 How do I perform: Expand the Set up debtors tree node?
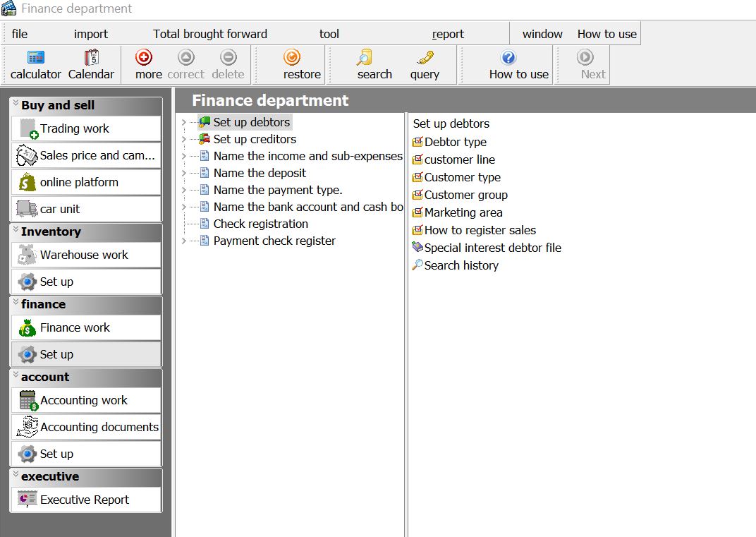click(x=184, y=123)
